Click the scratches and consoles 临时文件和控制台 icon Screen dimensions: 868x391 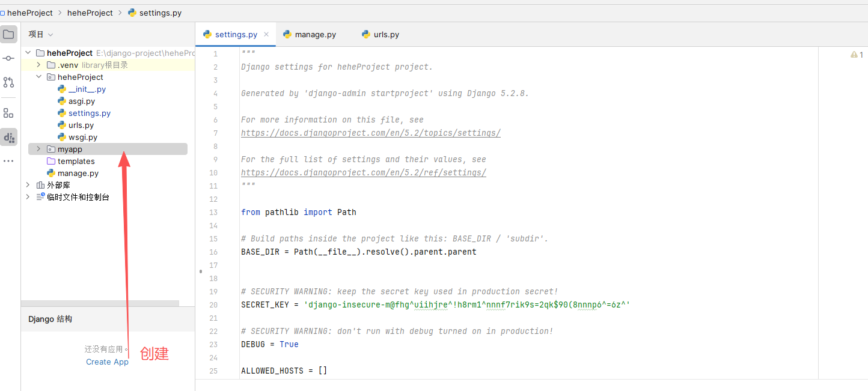coord(40,197)
